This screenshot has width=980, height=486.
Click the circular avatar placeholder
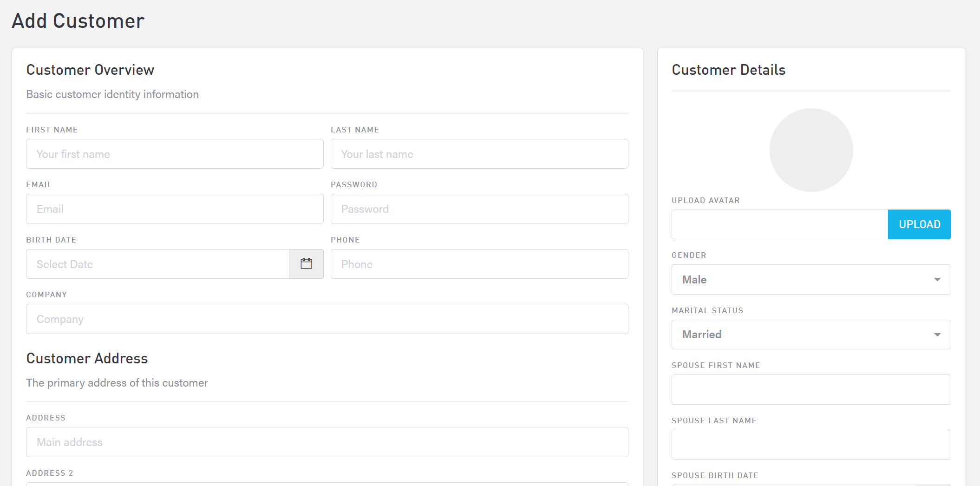[811, 150]
